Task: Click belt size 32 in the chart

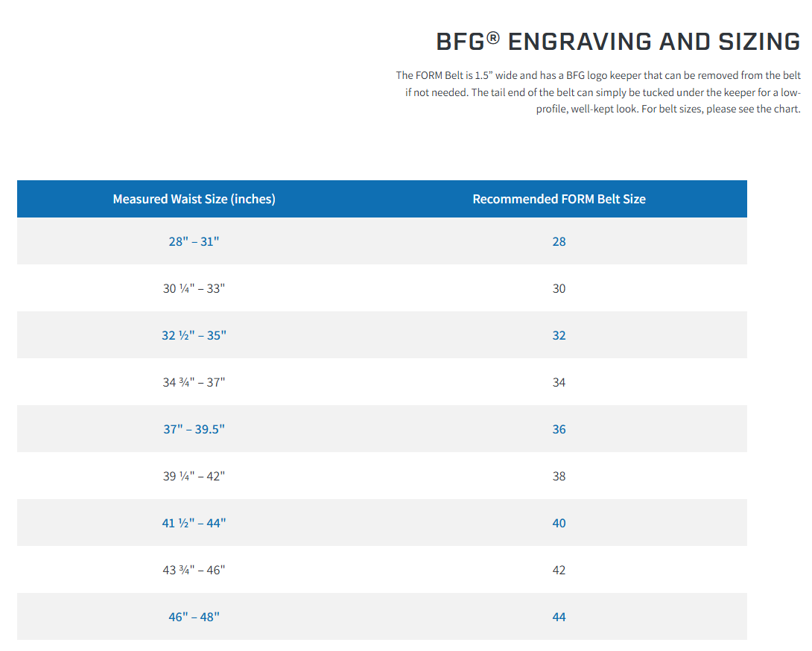Action: coord(559,335)
